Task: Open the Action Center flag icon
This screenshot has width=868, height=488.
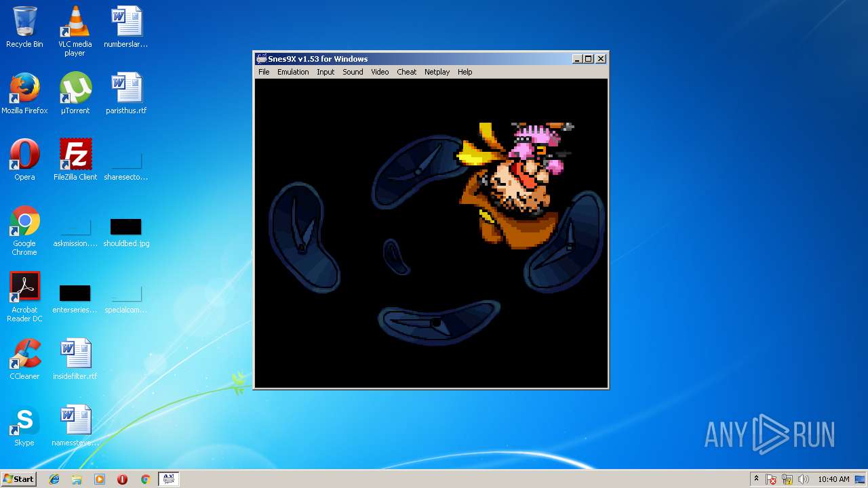Action: pyautogui.click(x=771, y=479)
